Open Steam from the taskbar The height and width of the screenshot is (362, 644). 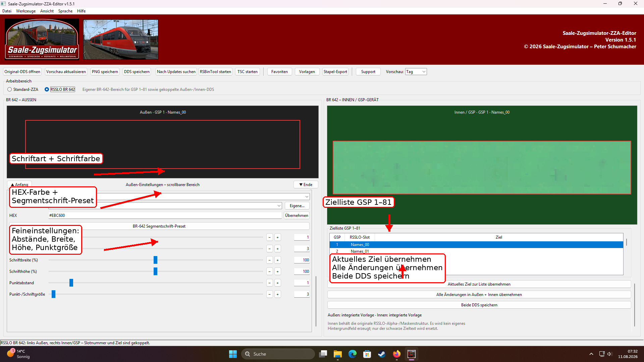tap(382, 354)
